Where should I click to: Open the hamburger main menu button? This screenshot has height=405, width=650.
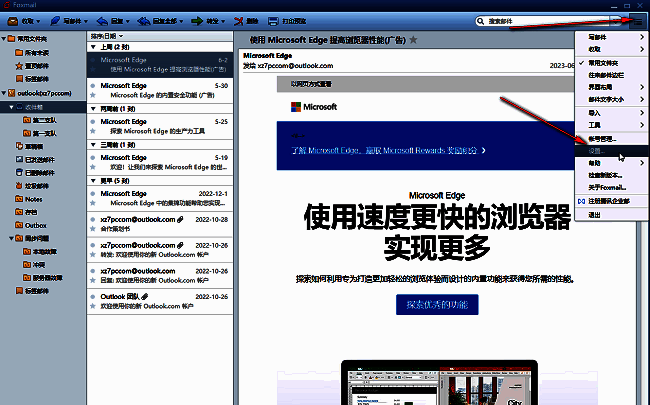[637, 20]
